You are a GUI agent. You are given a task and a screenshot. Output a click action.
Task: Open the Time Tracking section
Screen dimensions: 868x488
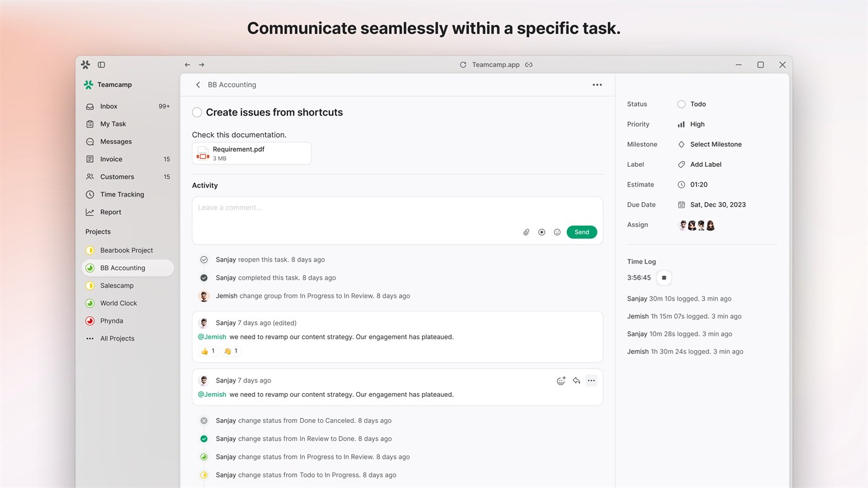point(122,194)
